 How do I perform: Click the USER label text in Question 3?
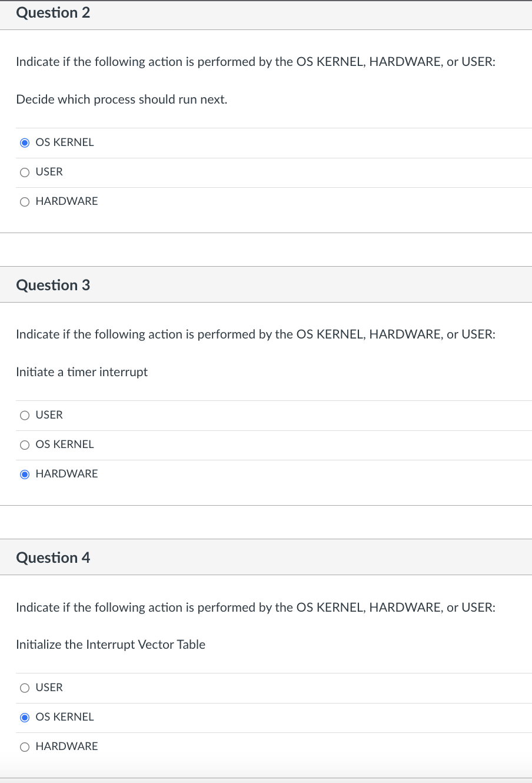[x=49, y=415]
